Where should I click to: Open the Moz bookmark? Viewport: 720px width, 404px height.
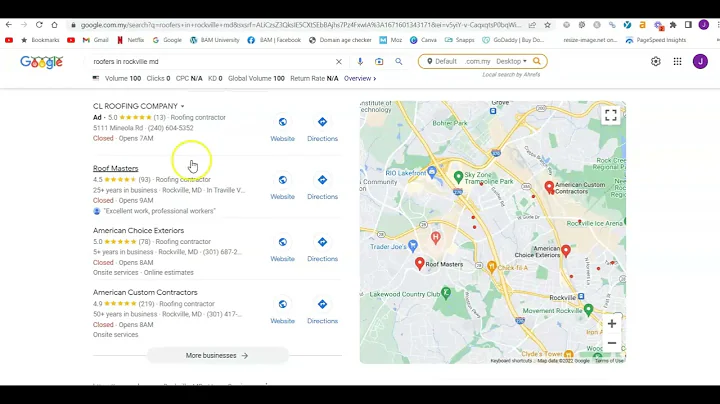pos(391,40)
